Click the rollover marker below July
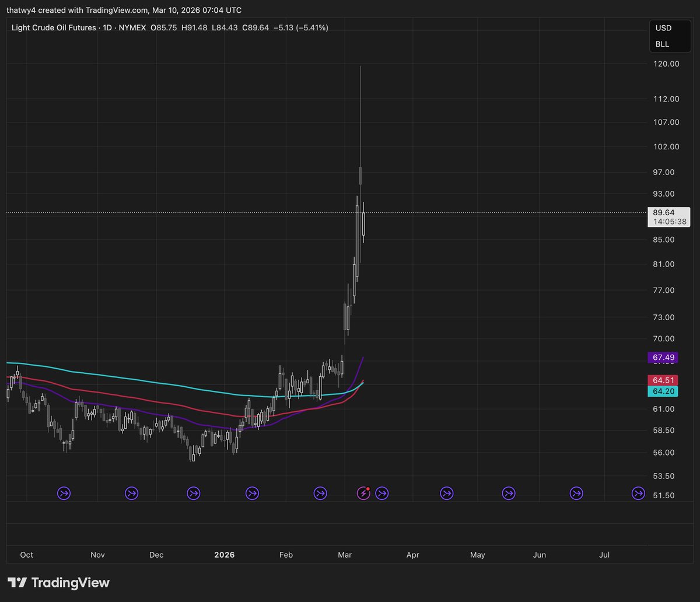 638,493
